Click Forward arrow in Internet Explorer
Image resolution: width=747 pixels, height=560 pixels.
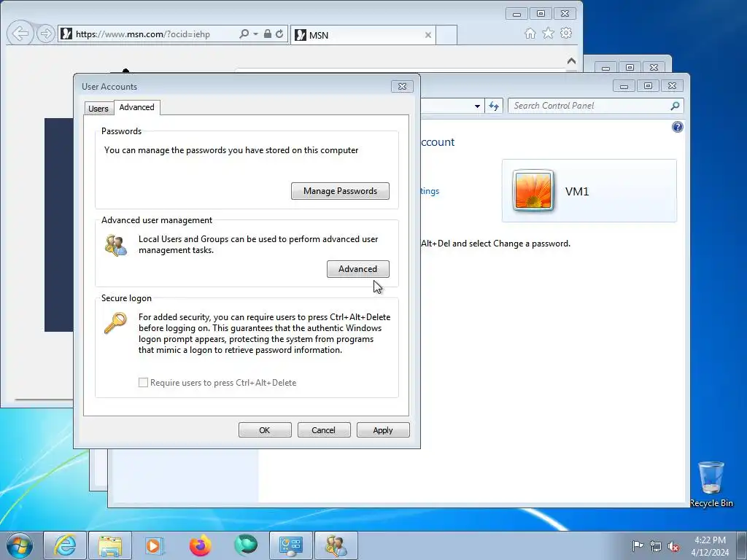point(46,34)
